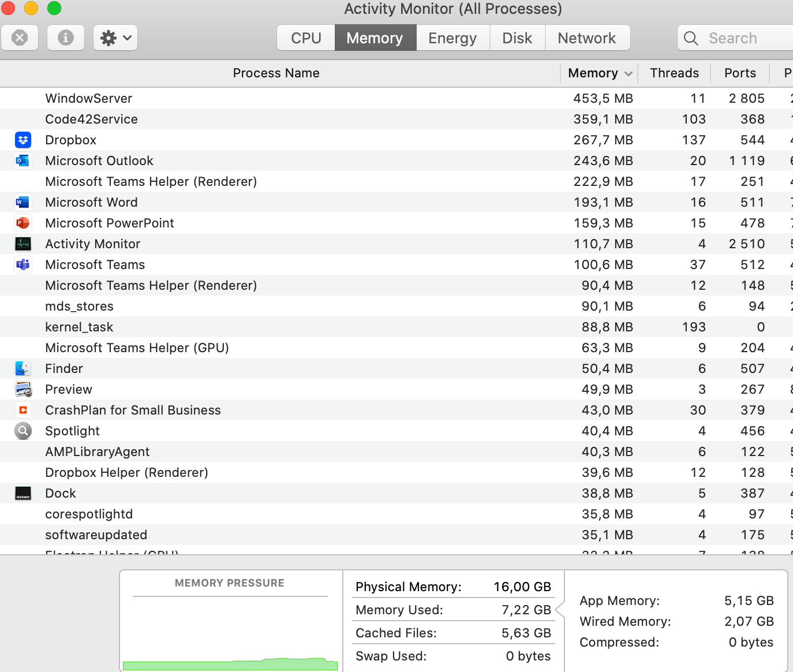Click the Activity Monitor process icon
Image resolution: width=793 pixels, height=672 pixels.
23,244
